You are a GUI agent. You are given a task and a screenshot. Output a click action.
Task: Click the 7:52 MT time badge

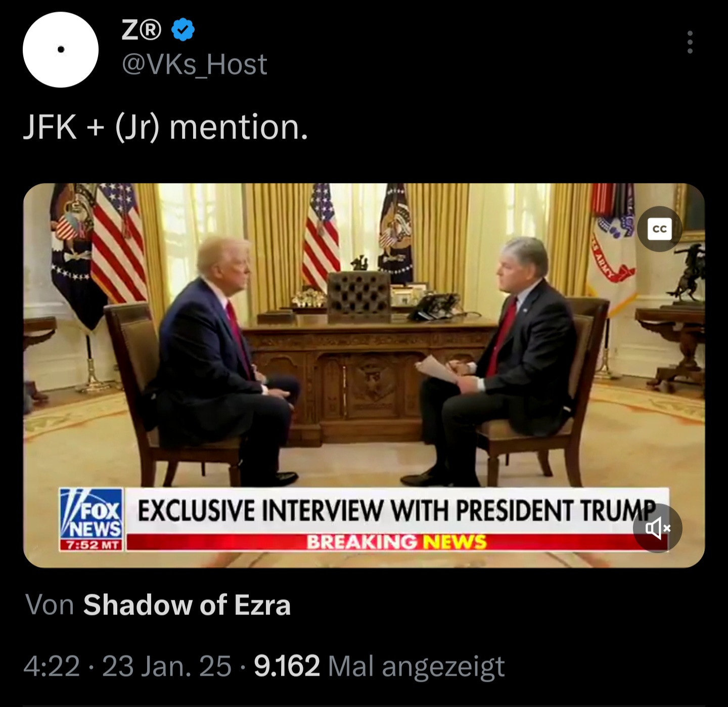pyautogui.click(x=92, y=545)
